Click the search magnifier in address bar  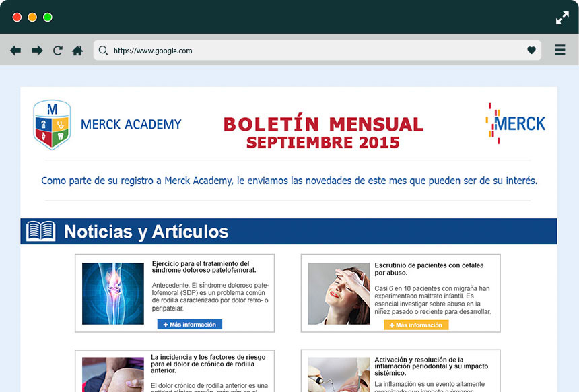click(103, 51)
